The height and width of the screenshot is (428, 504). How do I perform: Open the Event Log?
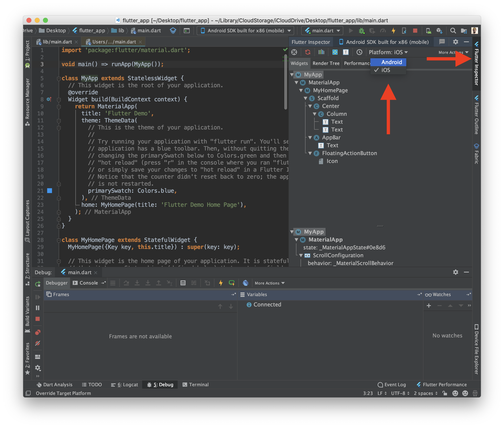[392, 385]
